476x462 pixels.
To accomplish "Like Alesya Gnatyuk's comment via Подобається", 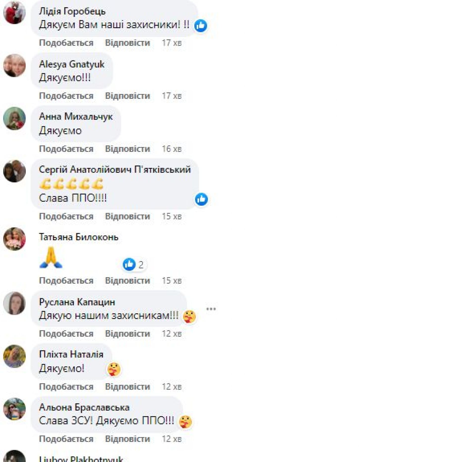I will [66, 96].
